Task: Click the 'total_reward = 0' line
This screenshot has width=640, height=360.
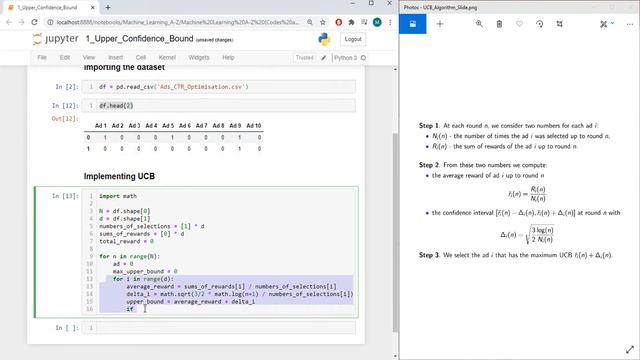Action: point(127,241)
